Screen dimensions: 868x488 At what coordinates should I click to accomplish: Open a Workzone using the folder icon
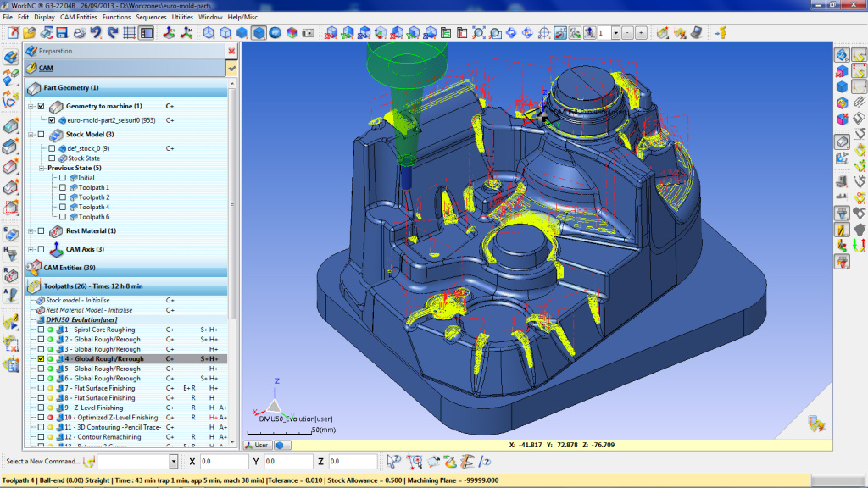point(30,31)
